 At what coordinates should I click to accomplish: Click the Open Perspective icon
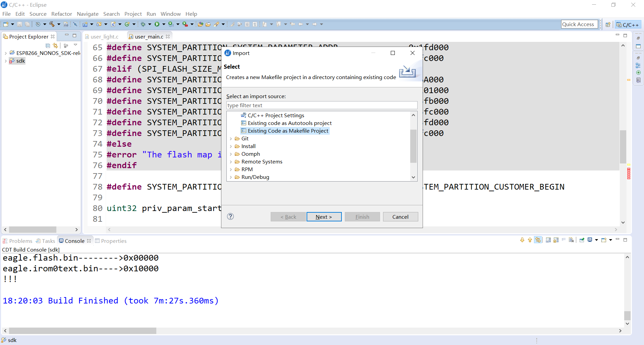tap(608, 24)
